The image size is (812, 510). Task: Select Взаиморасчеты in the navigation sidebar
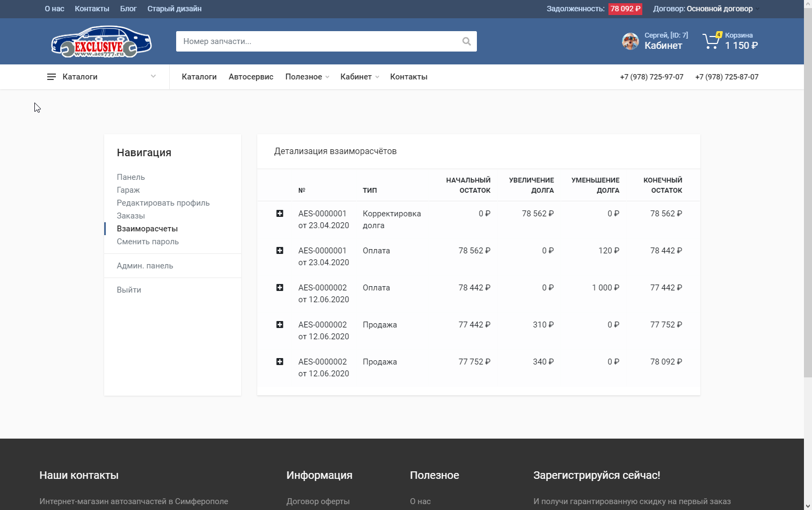[147, 229]
